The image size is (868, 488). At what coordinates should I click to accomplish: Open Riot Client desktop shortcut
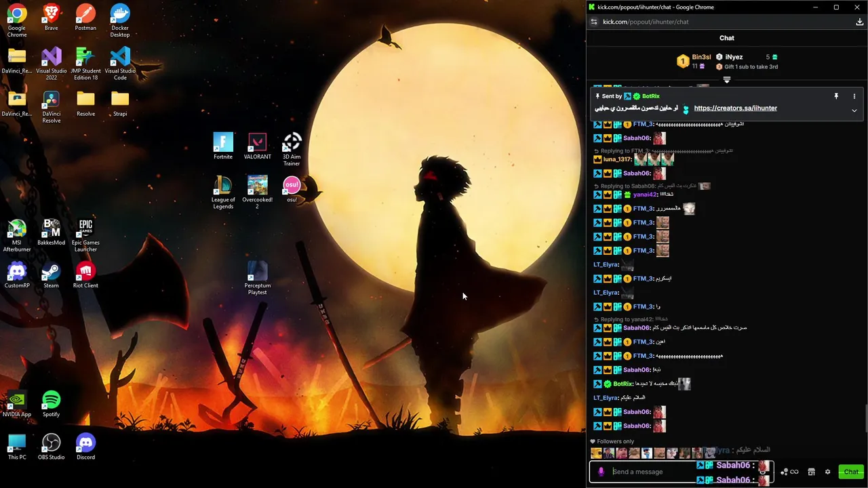[x=85, y=275]
